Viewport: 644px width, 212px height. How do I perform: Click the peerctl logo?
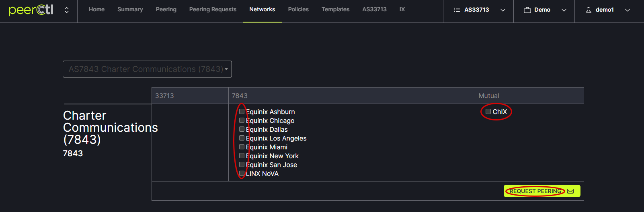tap(31, 10)
